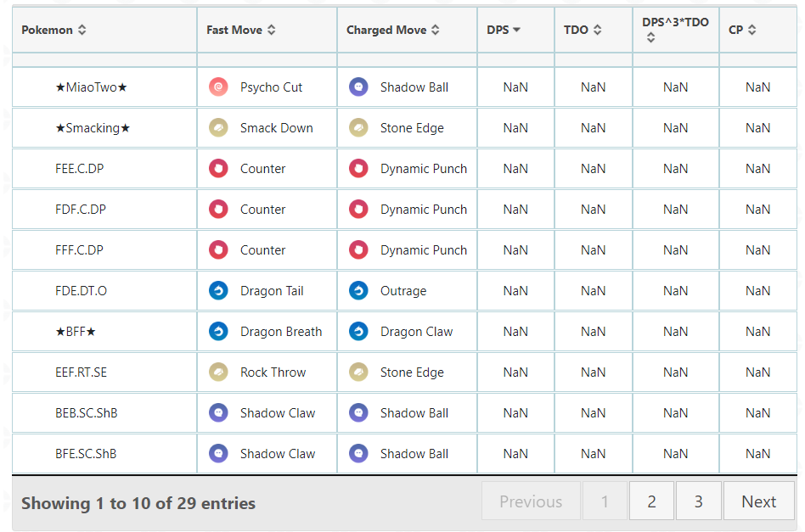Click the CP NaN value for ★BFF★
805x532 pixels.
pos(758,332)
